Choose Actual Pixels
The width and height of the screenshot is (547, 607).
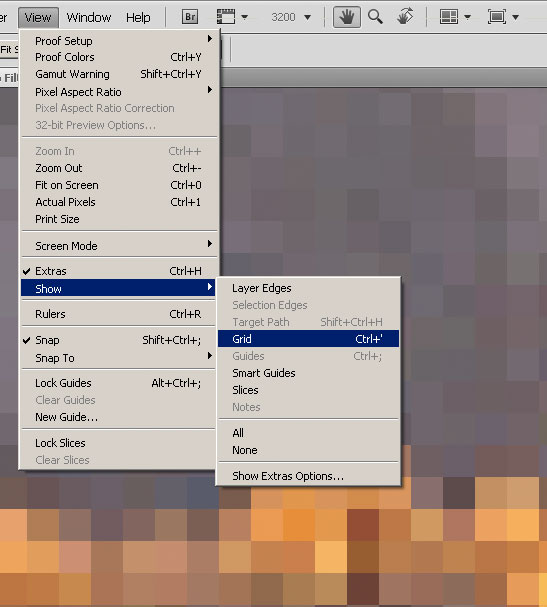(x=118, y=202)
